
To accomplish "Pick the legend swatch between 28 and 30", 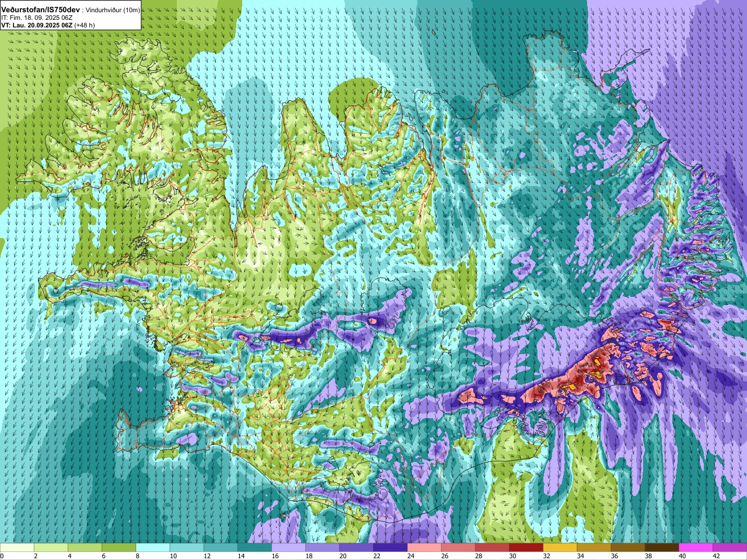I will coord(492,548).
